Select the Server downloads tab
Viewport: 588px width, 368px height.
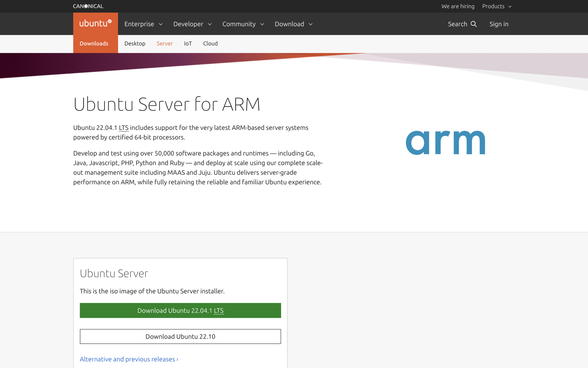pos(165,44)
